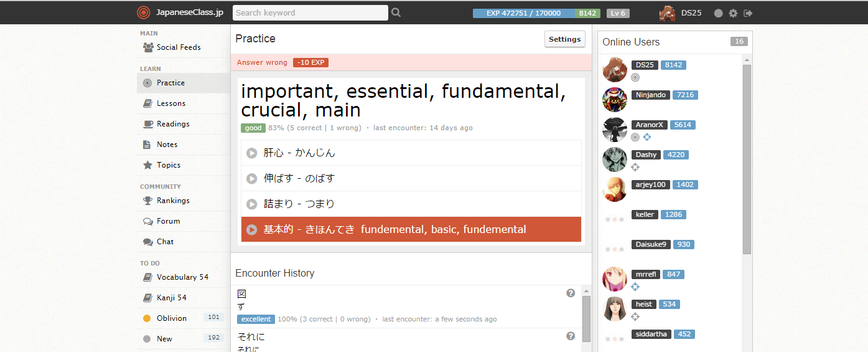
Task: Select the highlighted 基本的 answer row
Action: coord(411,229)
